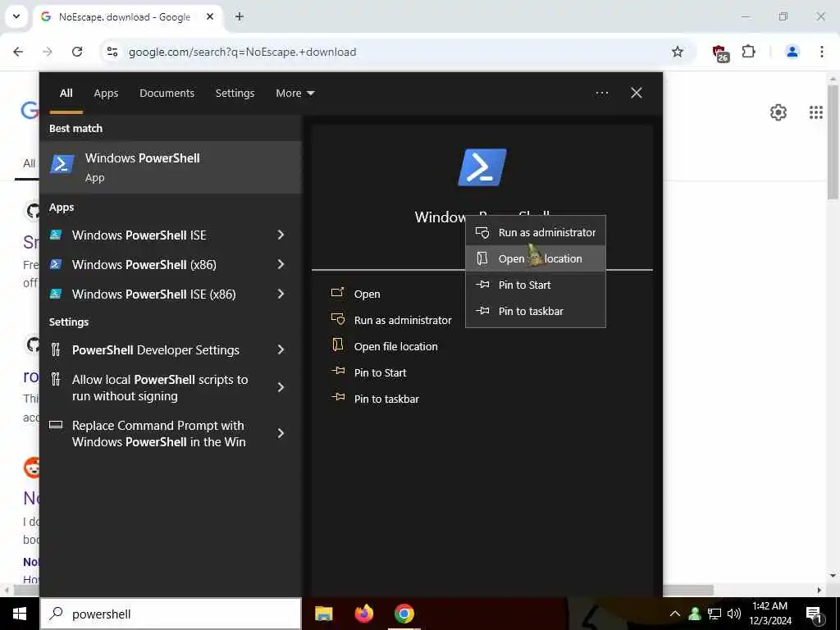Switch to the Documents search tab
Viewport: 840px width, 630px height.
(x=167, y=94)
